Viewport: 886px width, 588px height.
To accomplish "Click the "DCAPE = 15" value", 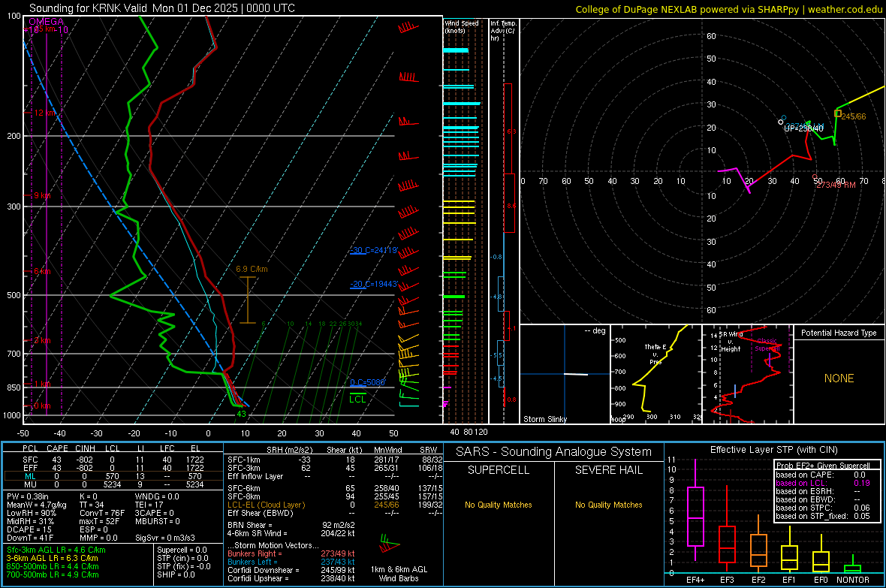I will point(29,529).
